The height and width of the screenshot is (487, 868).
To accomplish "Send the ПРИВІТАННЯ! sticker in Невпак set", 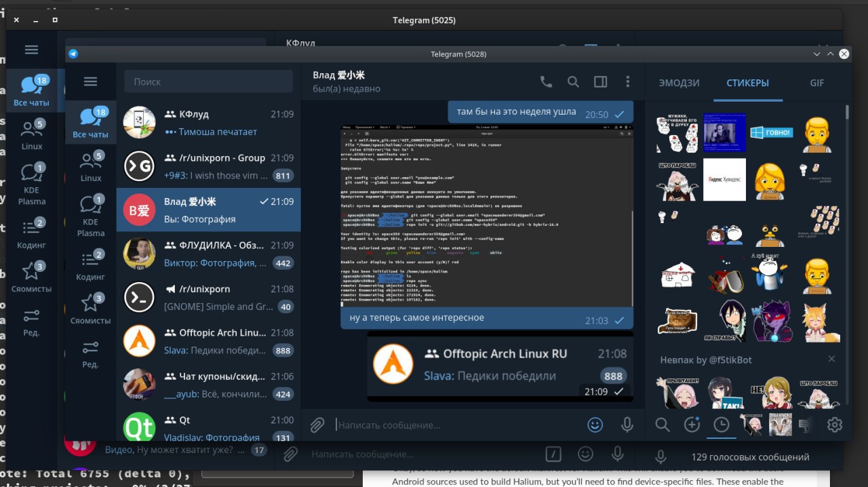I will tap(677, 392).
